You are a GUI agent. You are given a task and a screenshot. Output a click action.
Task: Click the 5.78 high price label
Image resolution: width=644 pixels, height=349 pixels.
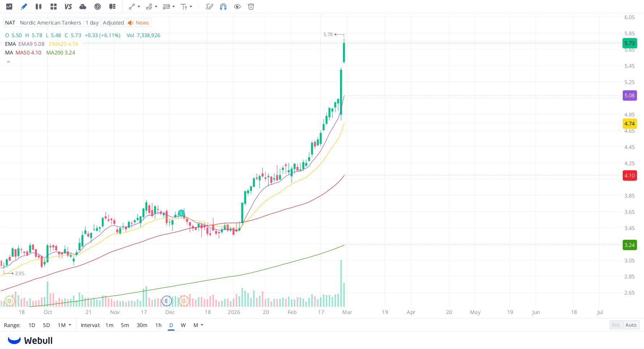[328, 34]
